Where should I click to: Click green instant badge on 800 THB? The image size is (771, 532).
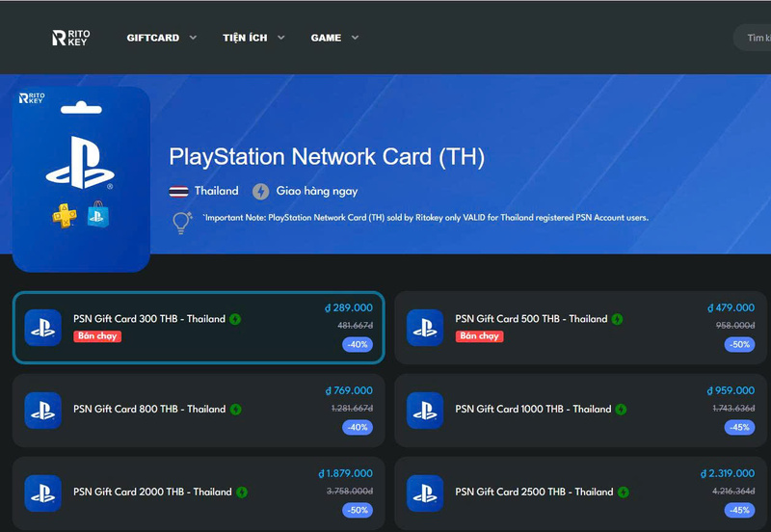coord(235,409)
